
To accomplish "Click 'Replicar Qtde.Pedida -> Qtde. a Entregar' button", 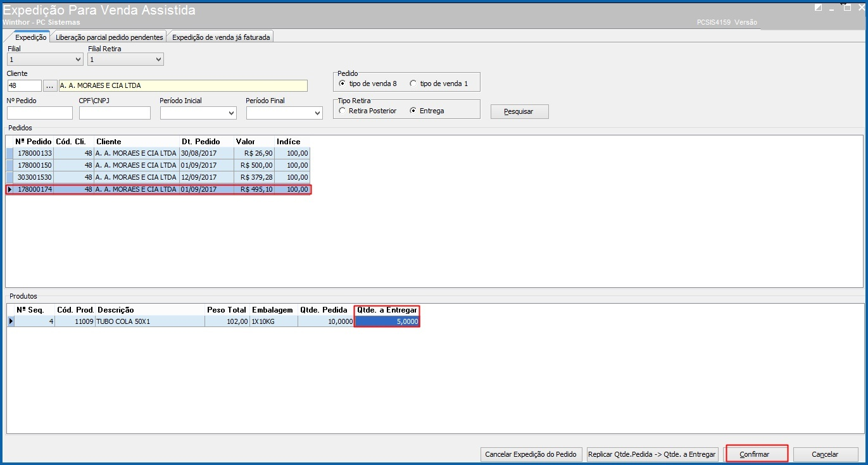I will pos(652,454).
